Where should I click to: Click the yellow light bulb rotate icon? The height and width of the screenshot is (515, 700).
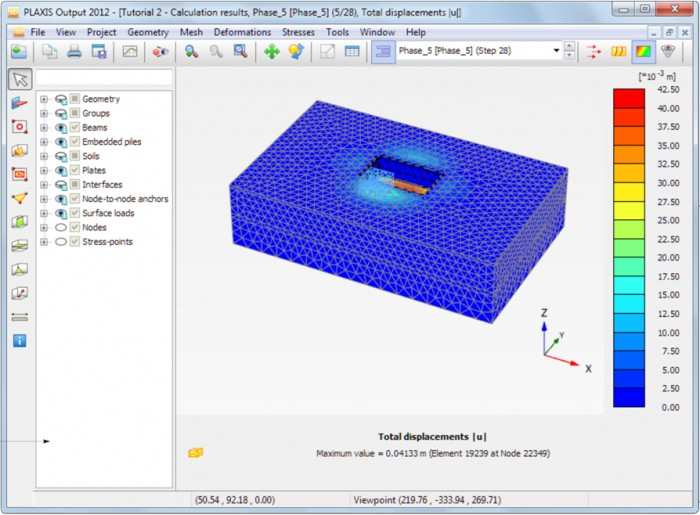(296, 51)
